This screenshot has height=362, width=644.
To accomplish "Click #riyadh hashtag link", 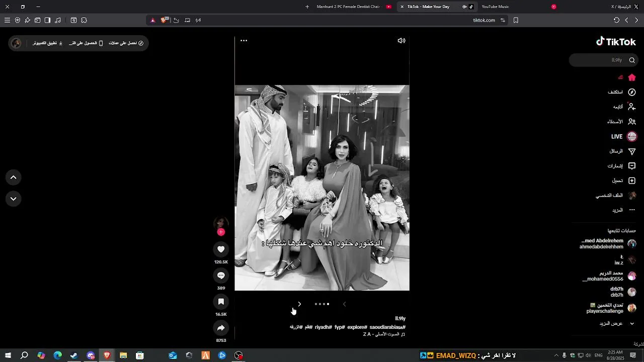I will point(324,327).
